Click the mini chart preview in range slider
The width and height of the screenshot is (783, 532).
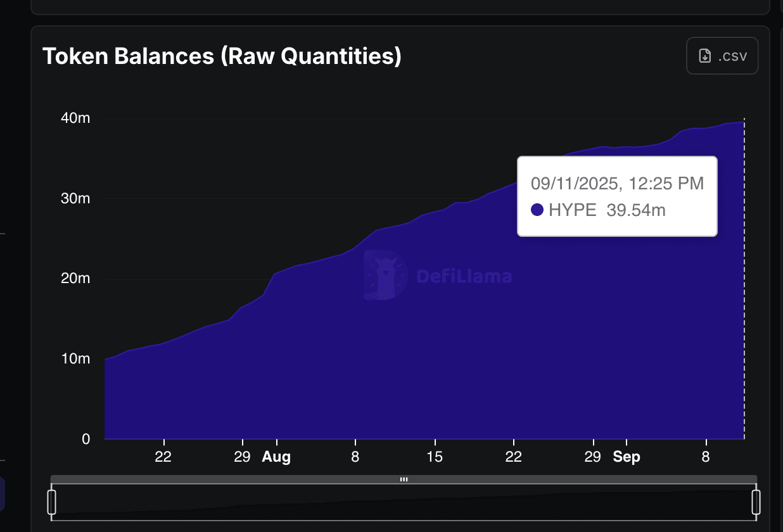coord(404,503)
